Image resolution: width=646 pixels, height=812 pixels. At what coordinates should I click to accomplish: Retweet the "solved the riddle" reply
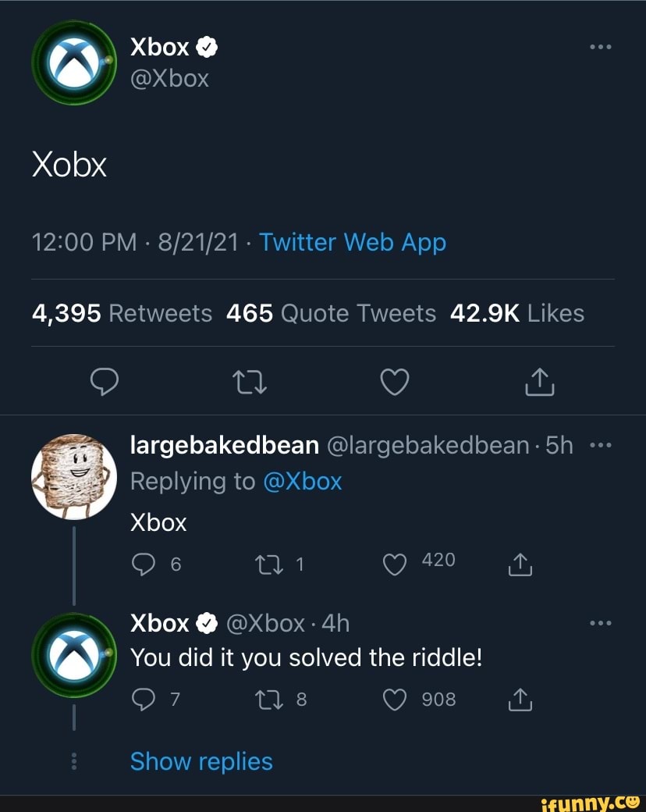[277, 699]
